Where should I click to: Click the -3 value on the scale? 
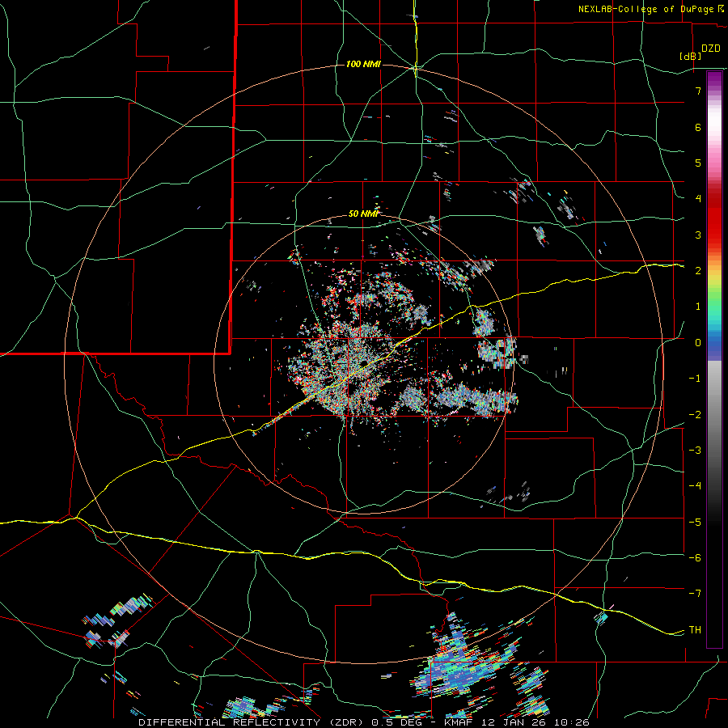tap(695, 450)
